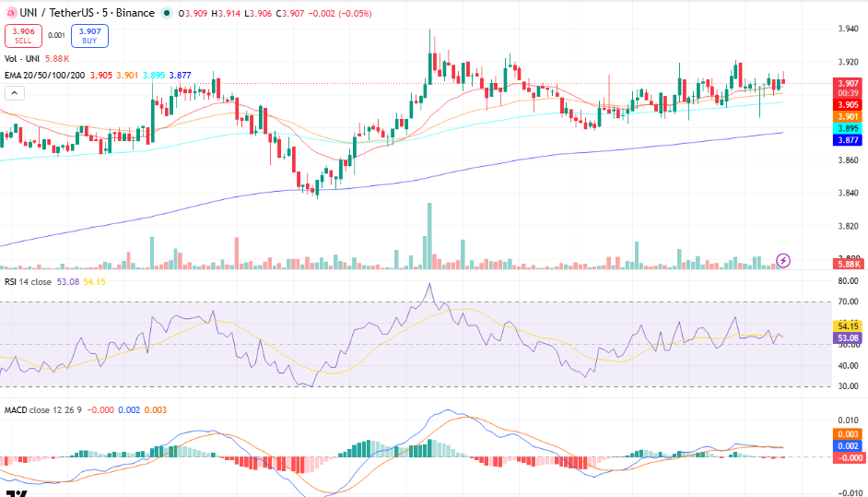Click the 0.010 MACD scale tick
868x497 pixels.
coord(848,420)
